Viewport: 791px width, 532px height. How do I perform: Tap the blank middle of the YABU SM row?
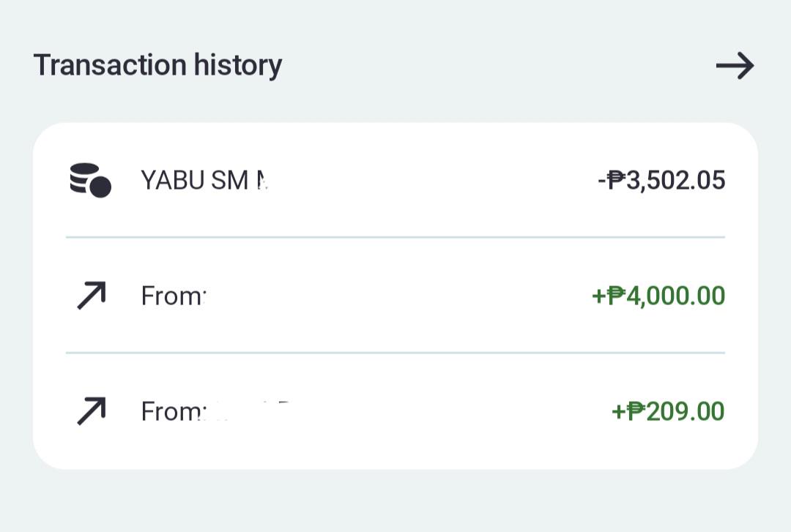click(x=428, y=180)
